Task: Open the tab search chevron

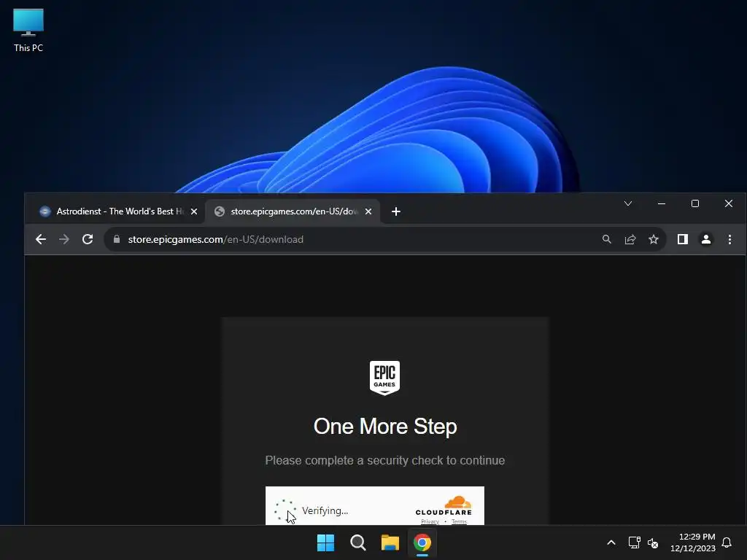Action: pyautogui.click(x=628, y=204)
